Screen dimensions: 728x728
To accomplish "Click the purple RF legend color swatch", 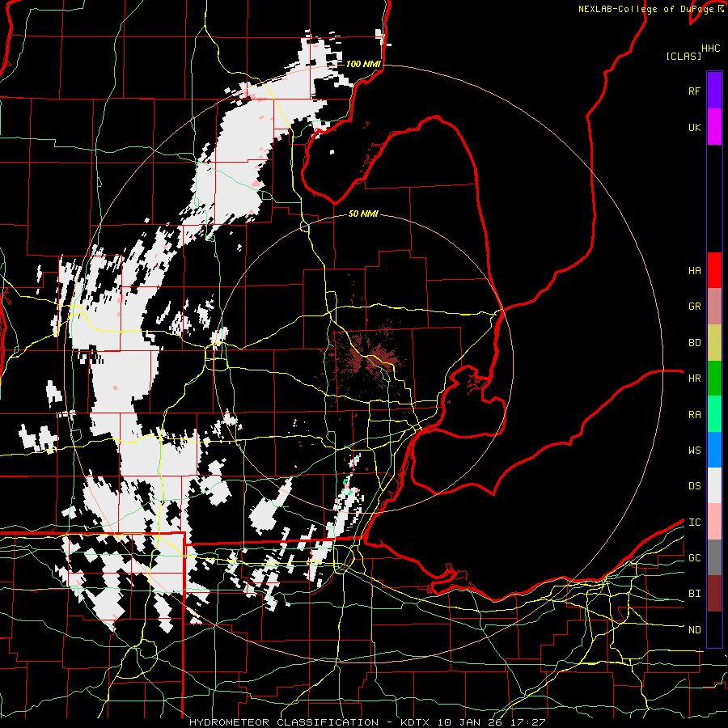I will point(714,91).
